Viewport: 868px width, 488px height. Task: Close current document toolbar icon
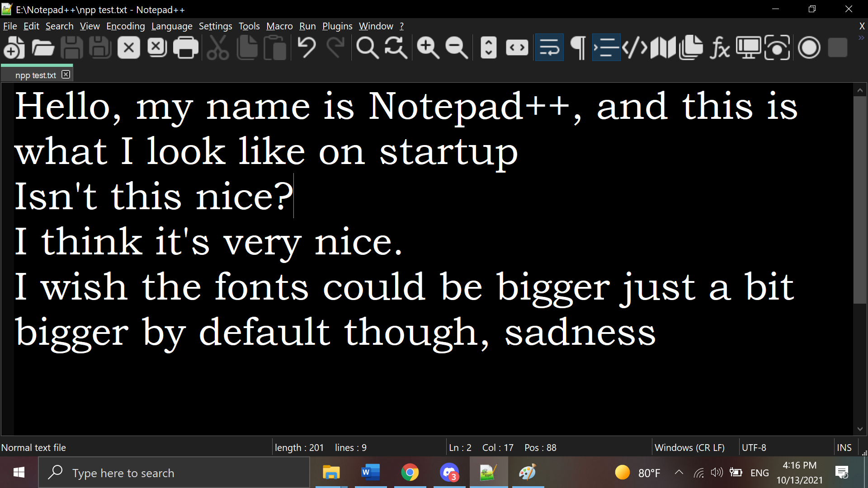coord(129,47)
